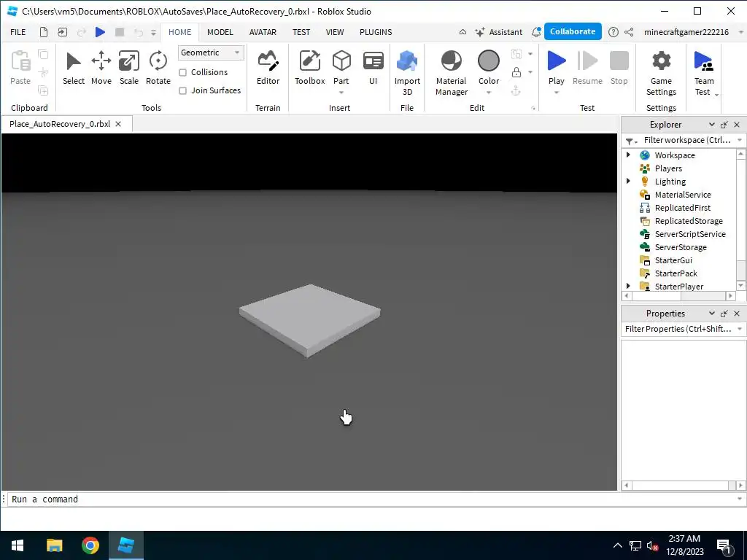Activate the Rotate tool
This screenshot has height=560, width=747.
[x=158, y=69]
